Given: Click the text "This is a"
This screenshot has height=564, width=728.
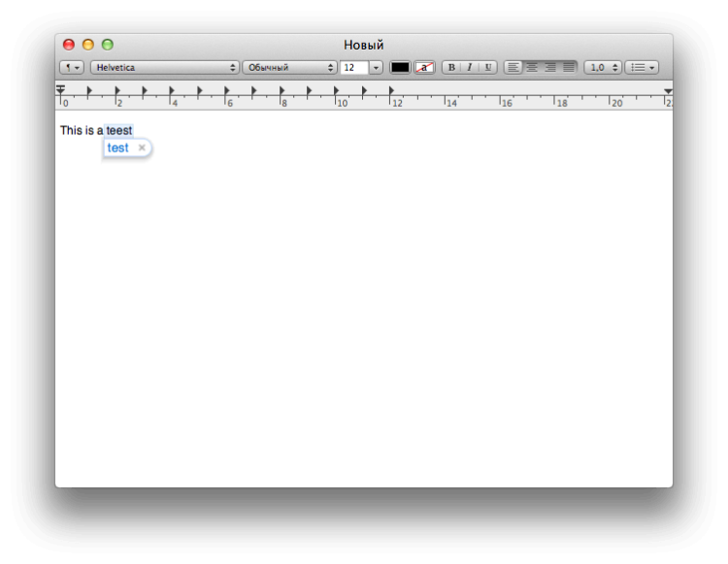Looking at the screenshot, I should click(82, 130).
